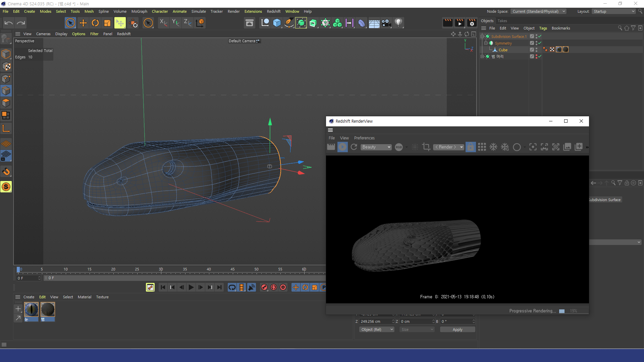Viewport: 644px width, 362px height.
Task: Toggle Z axis lock
Action: pos(187,23)
